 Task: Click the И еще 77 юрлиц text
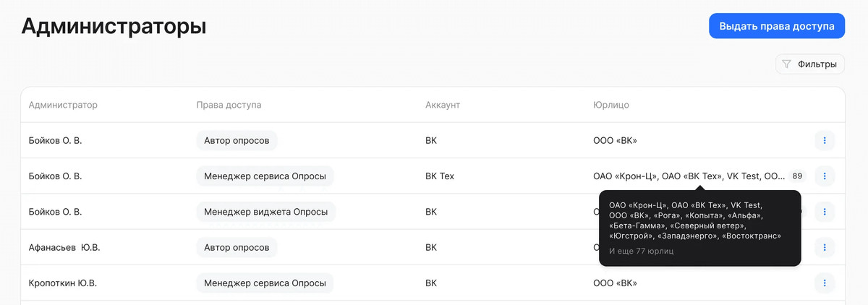coord(641,251)
